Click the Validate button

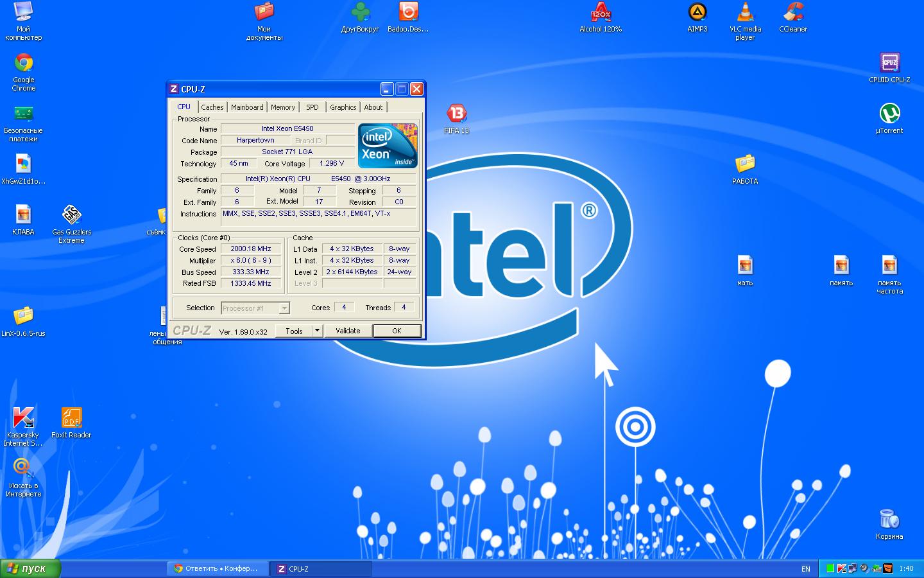348,331
